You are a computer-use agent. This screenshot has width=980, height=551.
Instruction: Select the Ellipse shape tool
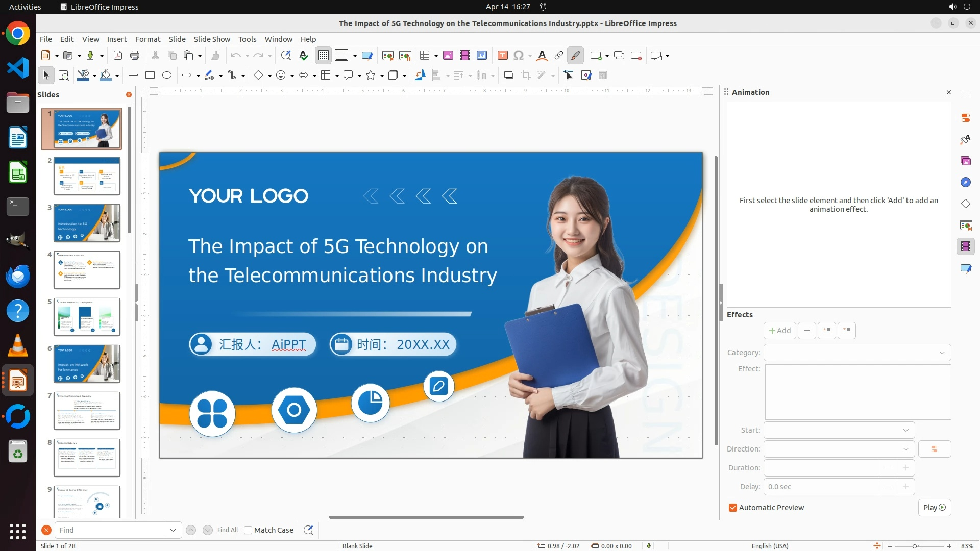pos(167,76)
